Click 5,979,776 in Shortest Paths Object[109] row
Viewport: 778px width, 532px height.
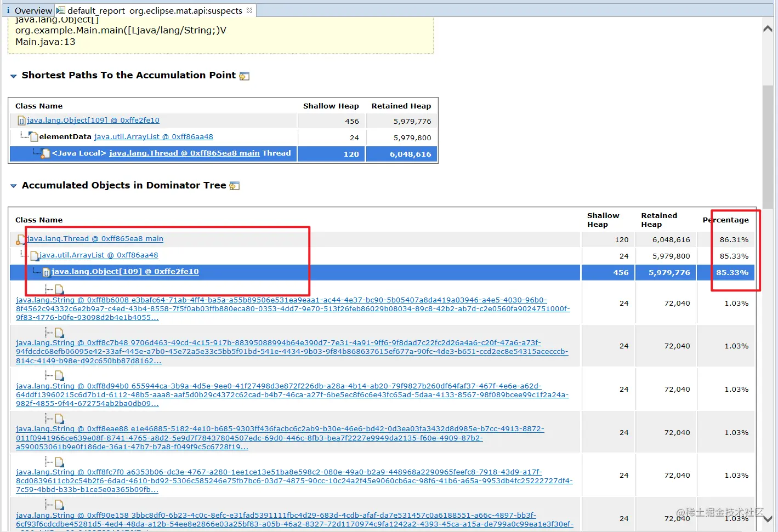pos(412,122)
